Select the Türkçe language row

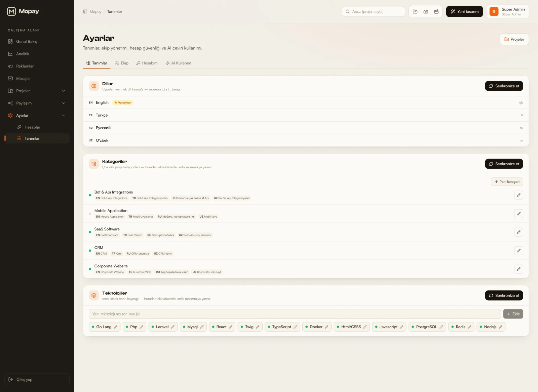coord(306,115)
